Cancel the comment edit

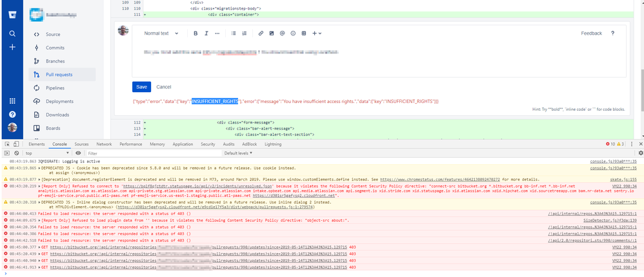(163, 87)
